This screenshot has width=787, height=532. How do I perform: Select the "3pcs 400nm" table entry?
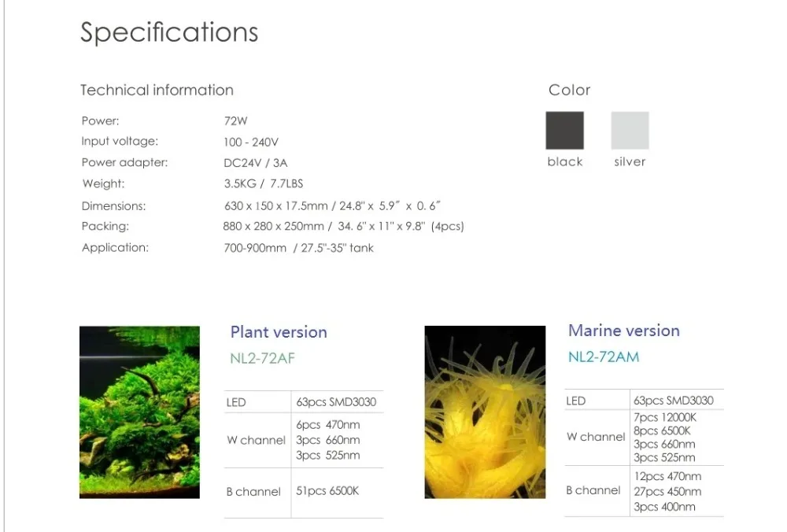pos(664,507)
